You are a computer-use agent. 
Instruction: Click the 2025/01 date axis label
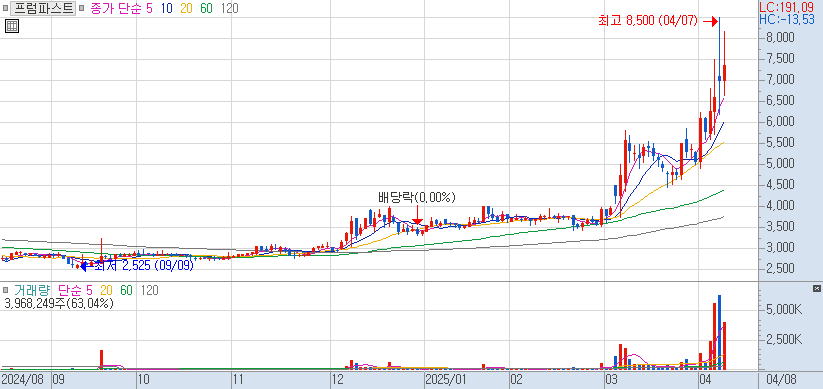coord(445,379)
